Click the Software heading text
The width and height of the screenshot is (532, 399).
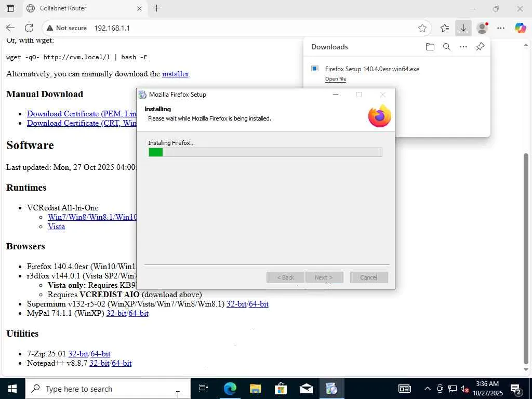(30, 145)
